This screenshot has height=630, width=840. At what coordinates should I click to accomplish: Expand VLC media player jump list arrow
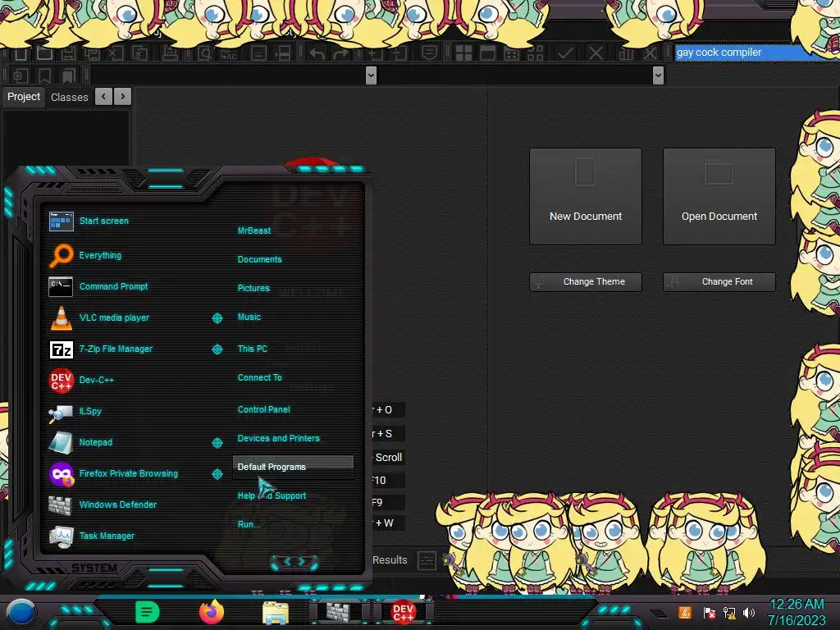pos(217,317)
